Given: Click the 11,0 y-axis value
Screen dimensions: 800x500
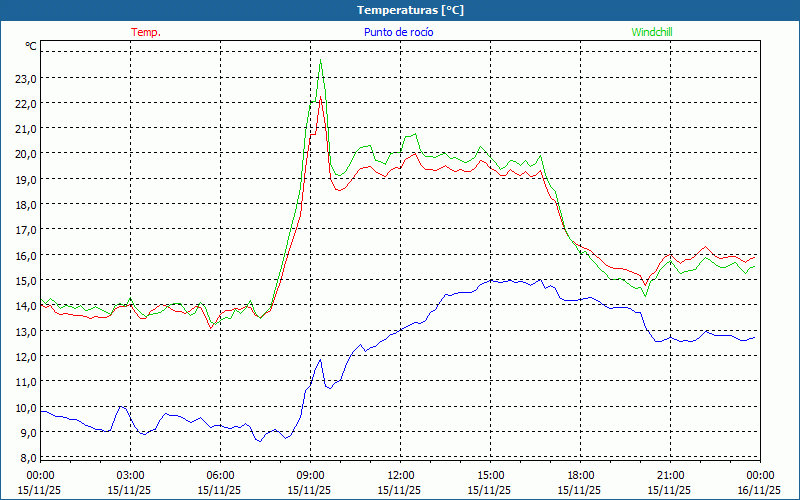Looking at the screenshot, I should click(25, 382).
